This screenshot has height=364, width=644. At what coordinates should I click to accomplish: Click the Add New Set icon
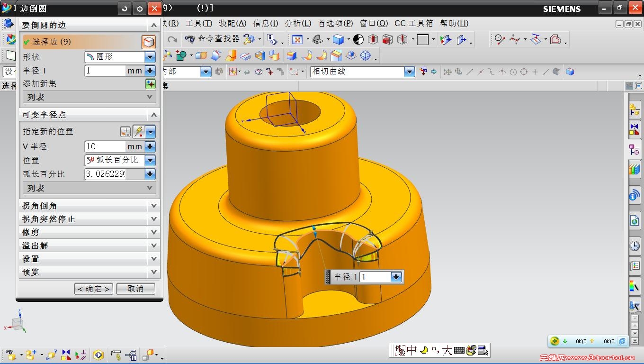click(x=150, y=84)
